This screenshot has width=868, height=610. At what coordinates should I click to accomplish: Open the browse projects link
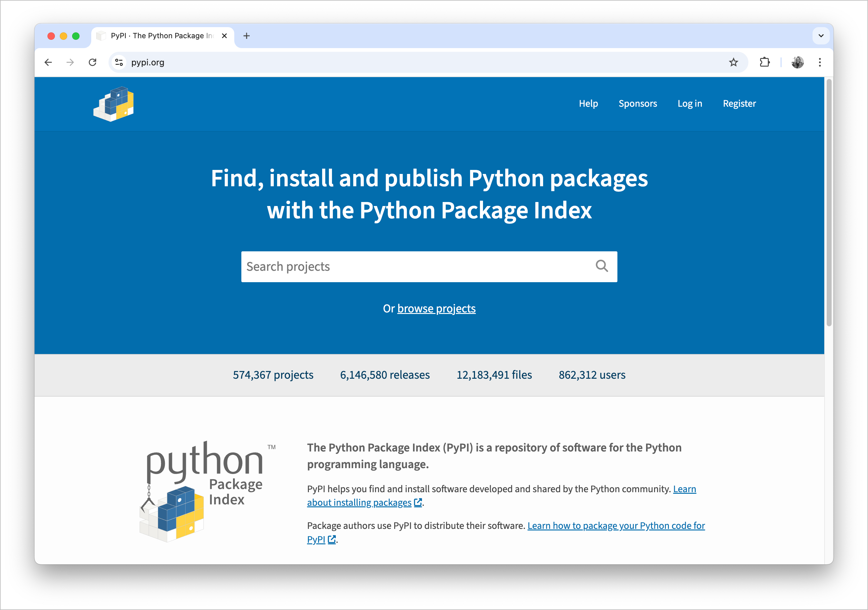436,309
